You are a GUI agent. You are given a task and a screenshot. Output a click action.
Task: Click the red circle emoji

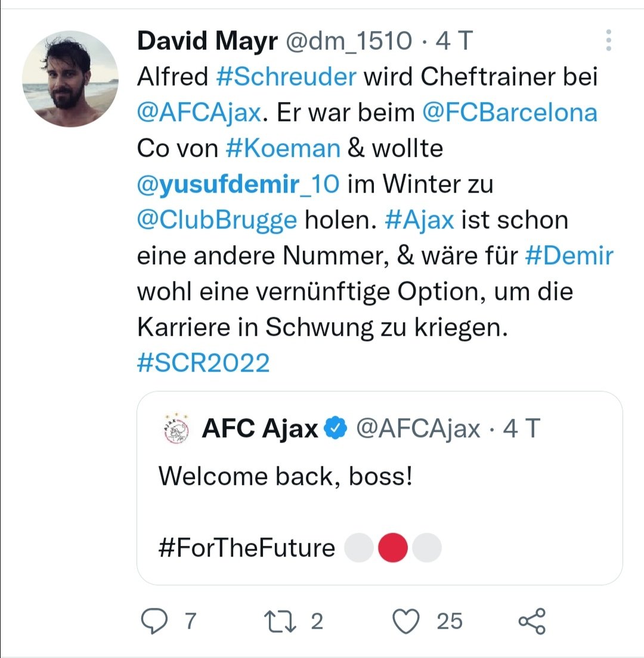pyautogui.click(x=393, y=548)
